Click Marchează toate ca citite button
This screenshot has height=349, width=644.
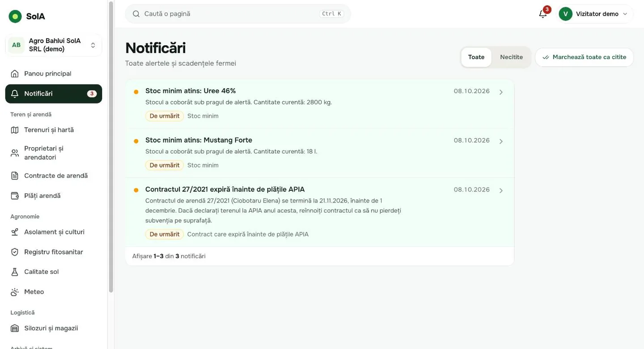click(x=584, y=57)
